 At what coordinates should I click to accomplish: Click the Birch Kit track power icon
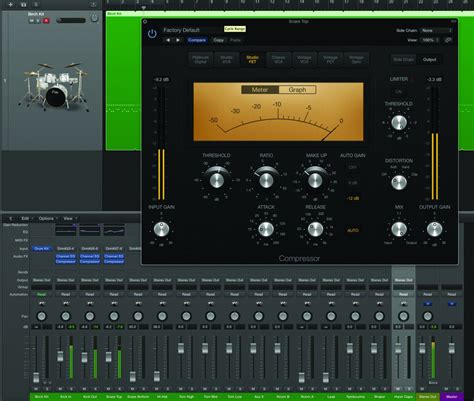pyautogui.click(x=94, y=18)
